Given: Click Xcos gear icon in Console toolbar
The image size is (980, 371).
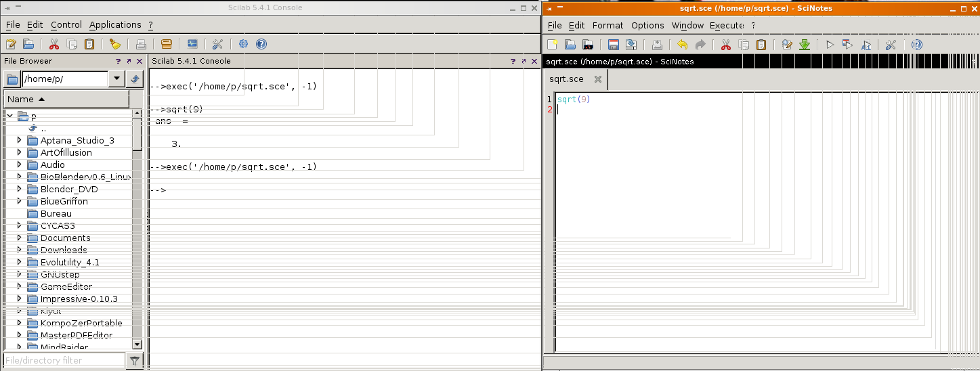Looking at the screenshot, I should click(243, 44).
